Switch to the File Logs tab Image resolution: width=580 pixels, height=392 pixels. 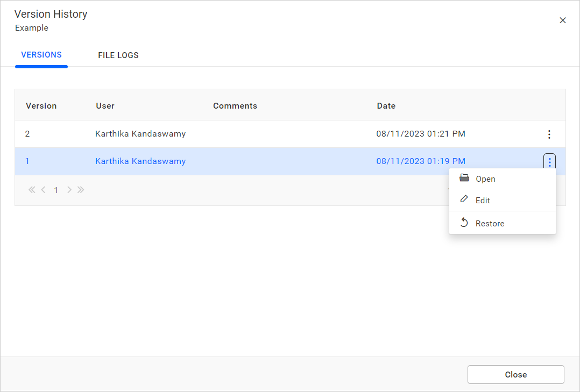[118, 55]
